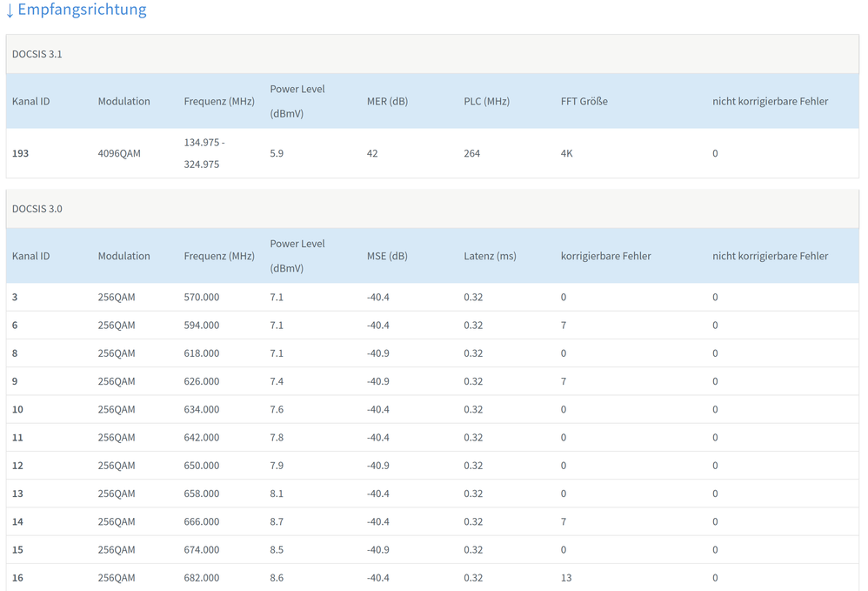
Task: Select the 134.975 - 324.975 frequency range
Action: [202, 153]
